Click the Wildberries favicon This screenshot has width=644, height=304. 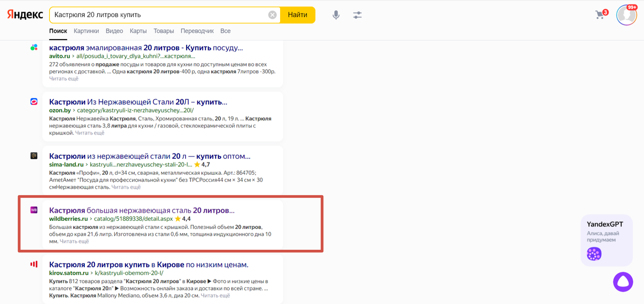coord(34,210)
